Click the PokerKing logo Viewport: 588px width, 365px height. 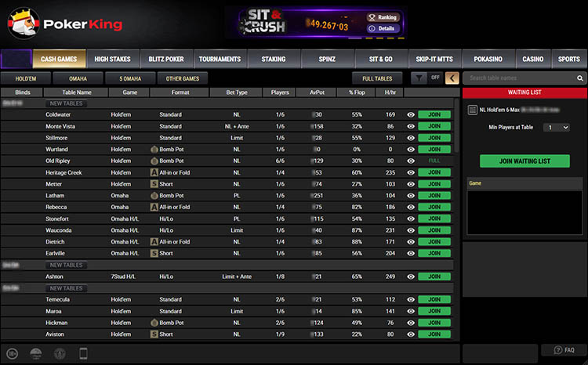(x=65, y=23)
